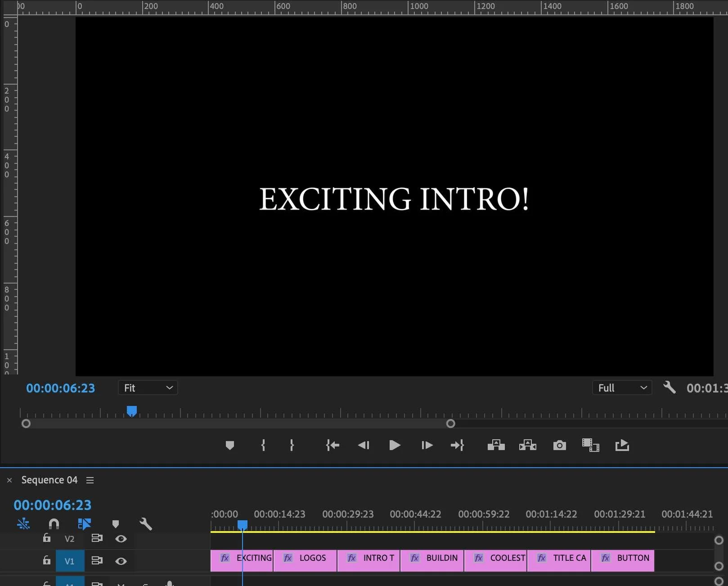728x586 pixels.
Task: Toggle Linked Selection in the Timeline
Action: point(84,524)
